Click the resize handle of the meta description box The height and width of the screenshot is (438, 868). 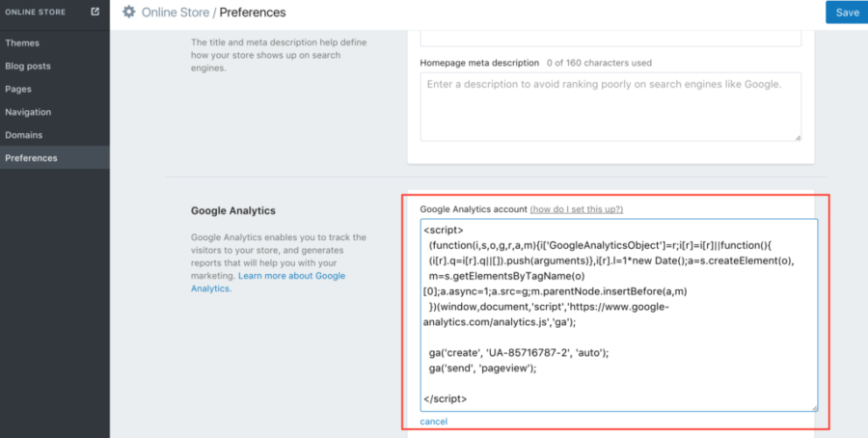point(797,137)
